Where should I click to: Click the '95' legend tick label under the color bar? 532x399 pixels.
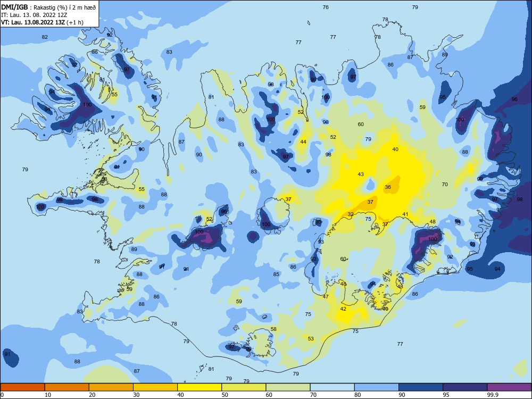point(446,395)
